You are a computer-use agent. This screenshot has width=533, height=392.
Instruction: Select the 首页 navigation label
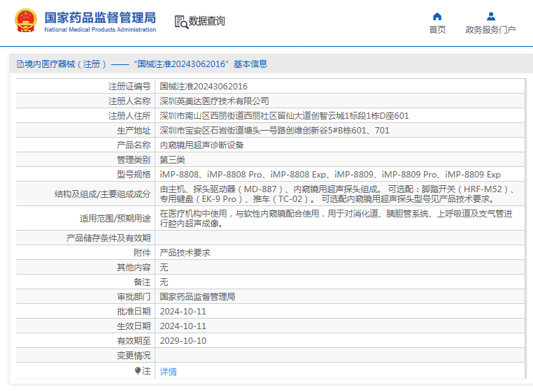(437, 30)
